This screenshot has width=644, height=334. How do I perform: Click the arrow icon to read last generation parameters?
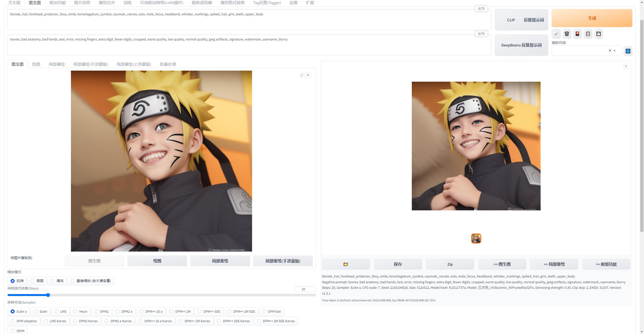556,34
